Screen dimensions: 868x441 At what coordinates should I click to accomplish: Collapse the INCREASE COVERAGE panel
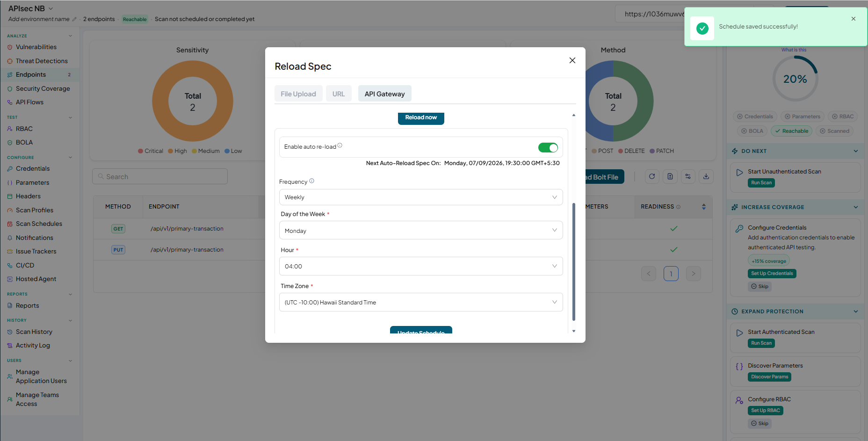[x=856, y=207]
